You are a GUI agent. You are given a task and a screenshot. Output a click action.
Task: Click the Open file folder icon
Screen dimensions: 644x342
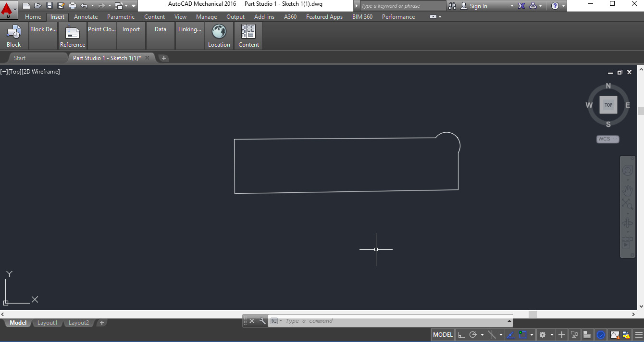37,6
